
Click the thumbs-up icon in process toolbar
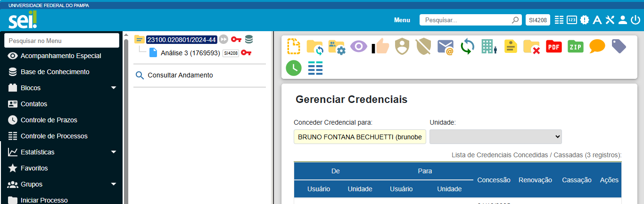(x=380, y=46)
